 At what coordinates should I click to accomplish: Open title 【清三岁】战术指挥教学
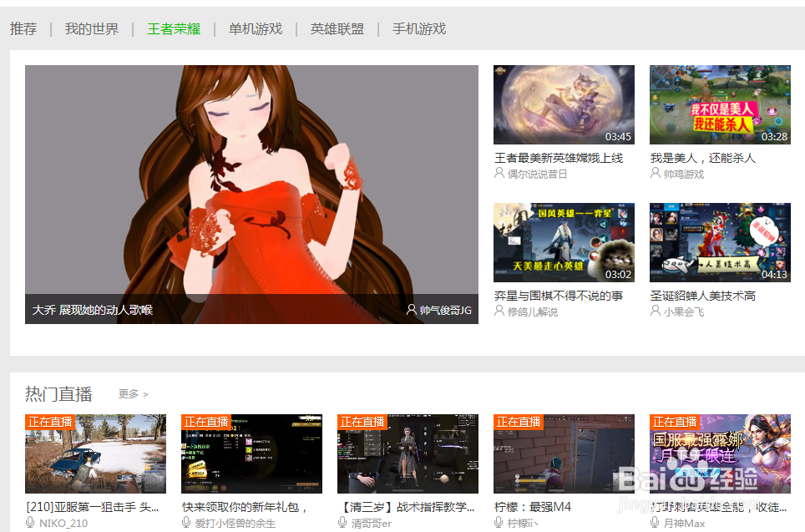(x=407, y=507)
